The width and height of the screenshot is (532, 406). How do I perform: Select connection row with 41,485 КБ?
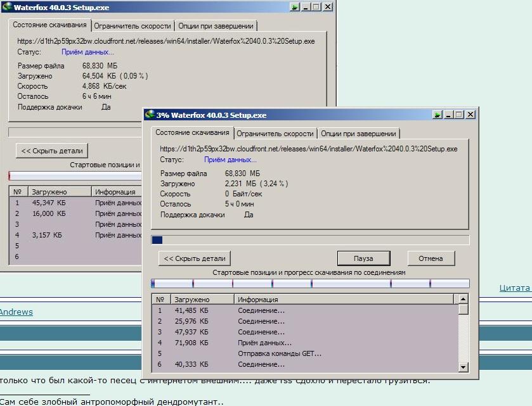[x=305, y=310]
